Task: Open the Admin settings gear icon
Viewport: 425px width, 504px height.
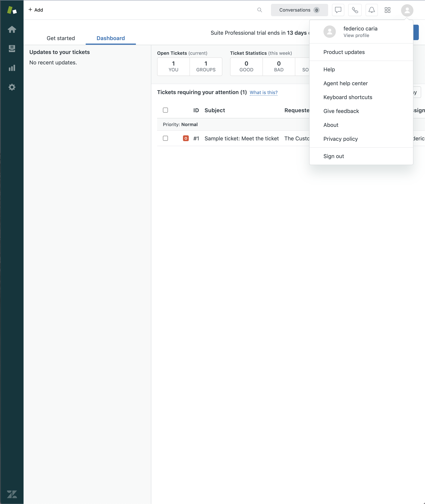Action: tap(12, 87)
